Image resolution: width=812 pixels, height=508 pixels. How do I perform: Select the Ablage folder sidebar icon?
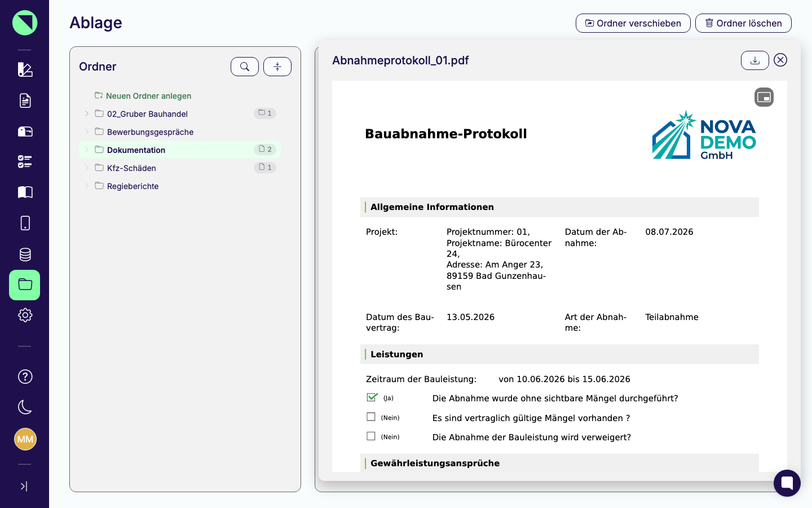tap(25, 284)
